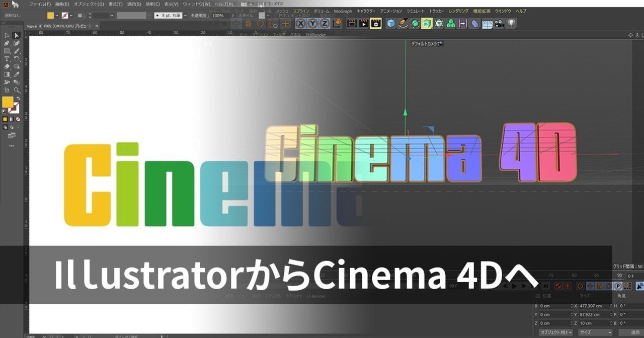Click the opacity 100% field
Screen dimensions: 644x338
pyautogui.click(x=220, y=16)
